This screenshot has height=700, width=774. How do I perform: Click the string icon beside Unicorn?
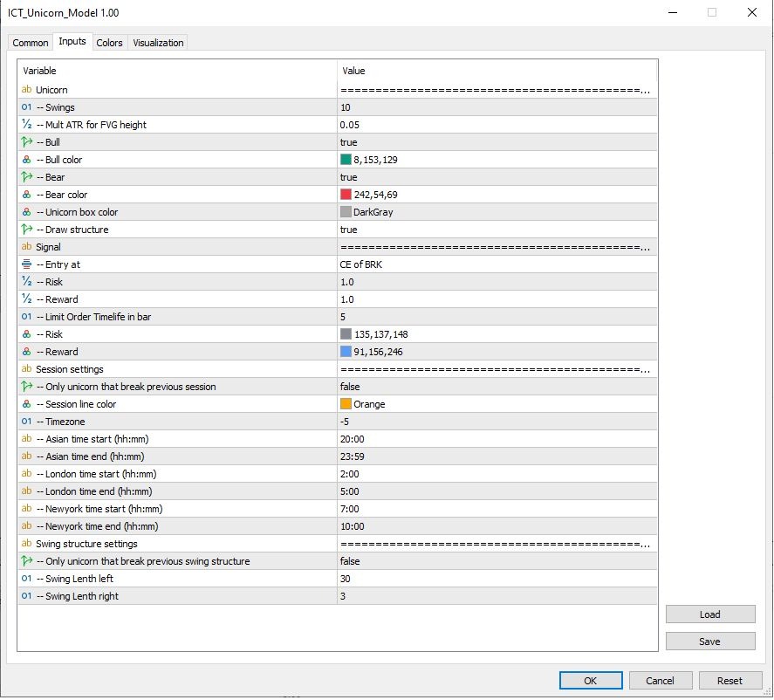26,90
